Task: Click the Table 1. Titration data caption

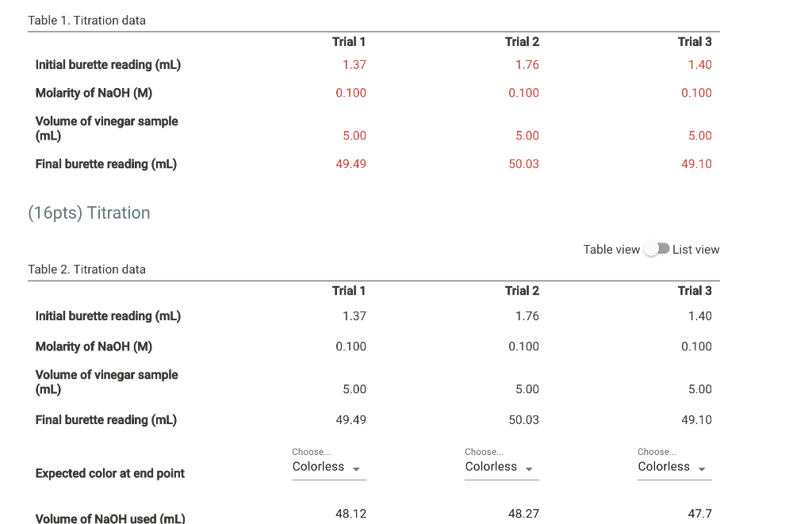Action: click(87, 20)
